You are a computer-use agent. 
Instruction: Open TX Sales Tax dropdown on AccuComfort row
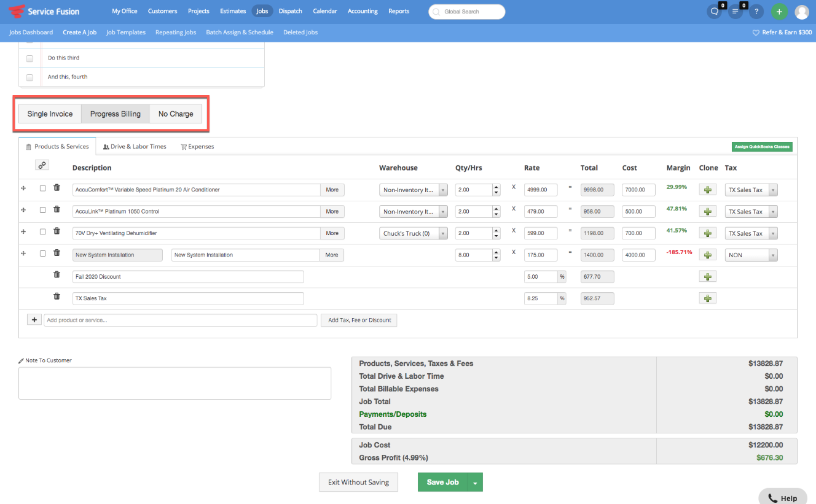751,190
